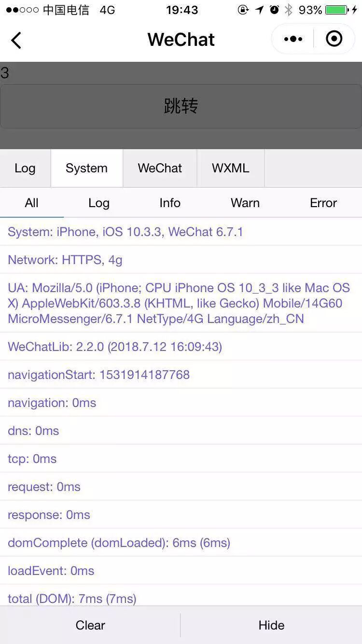Open the three-dot more menu

[293, 39]
